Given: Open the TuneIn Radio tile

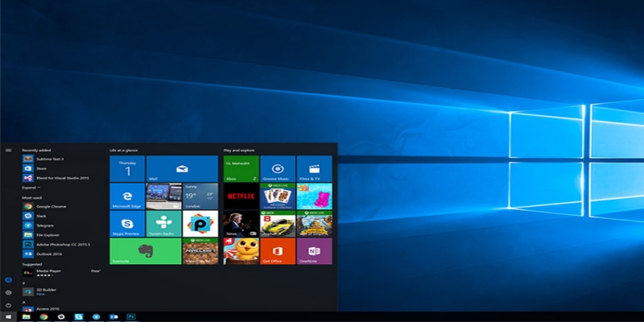Looking at the screenshot, I should [x=163, y=224].
